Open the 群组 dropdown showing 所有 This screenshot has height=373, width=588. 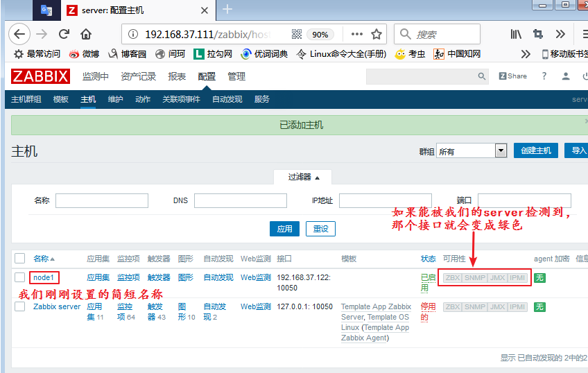(x=472, y=151)
